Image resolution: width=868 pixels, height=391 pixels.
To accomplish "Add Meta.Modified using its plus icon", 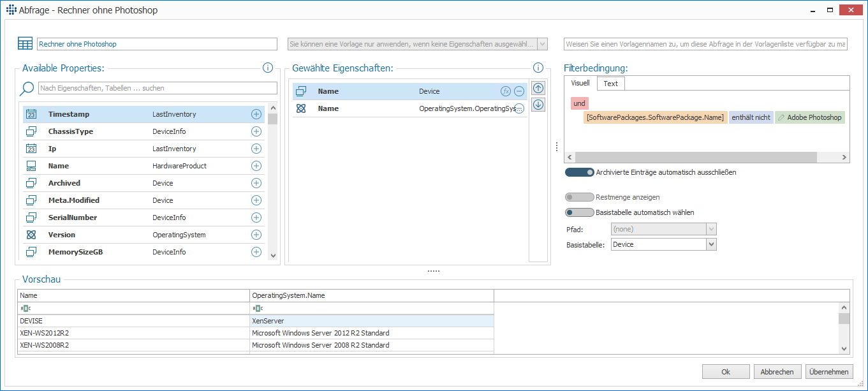I will (x=256, y=200).
